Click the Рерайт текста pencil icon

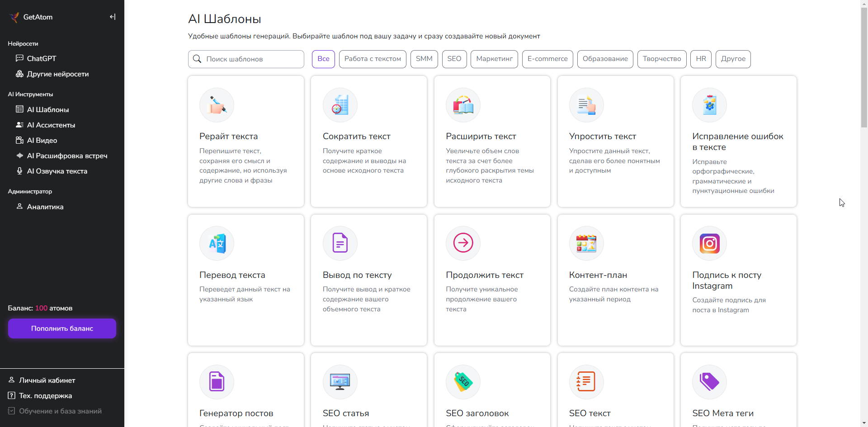[217, 105]
